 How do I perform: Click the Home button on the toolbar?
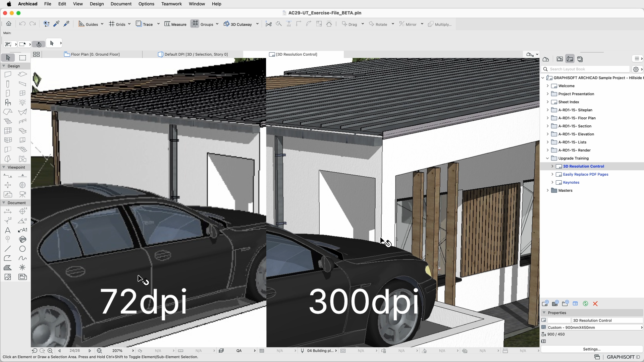pos(8,24)
